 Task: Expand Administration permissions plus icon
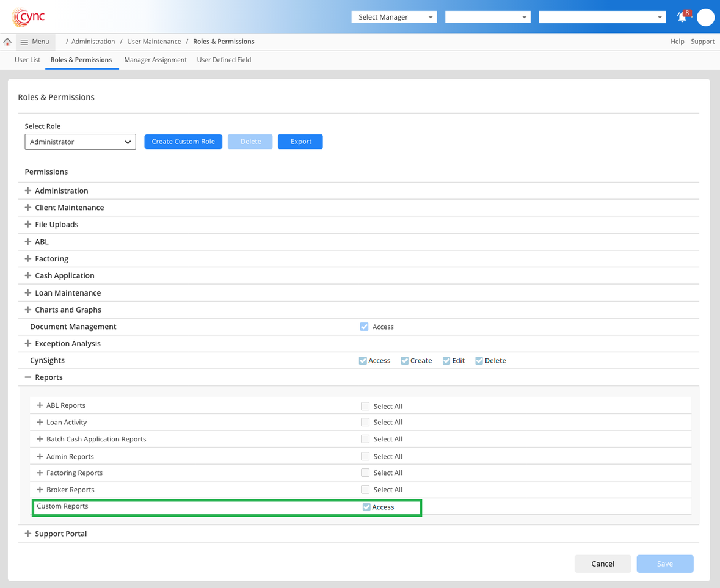pyautogui.click(x=28, y=191)
